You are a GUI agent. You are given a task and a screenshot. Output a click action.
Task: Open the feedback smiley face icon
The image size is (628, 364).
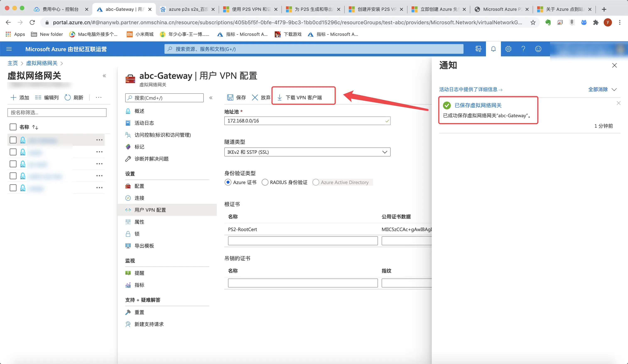pos(538,49)
